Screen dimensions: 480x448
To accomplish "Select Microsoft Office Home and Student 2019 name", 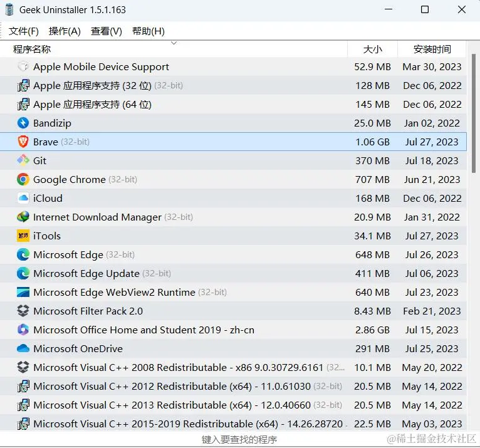I will point(144,330).
